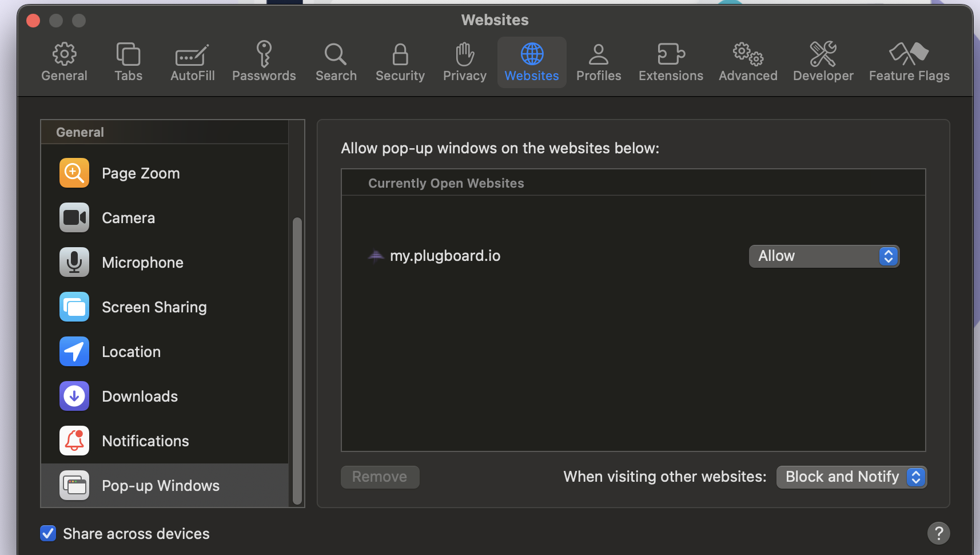Click the help question mark button
This screenshot has height=555, width=980.
coord(938,533)
